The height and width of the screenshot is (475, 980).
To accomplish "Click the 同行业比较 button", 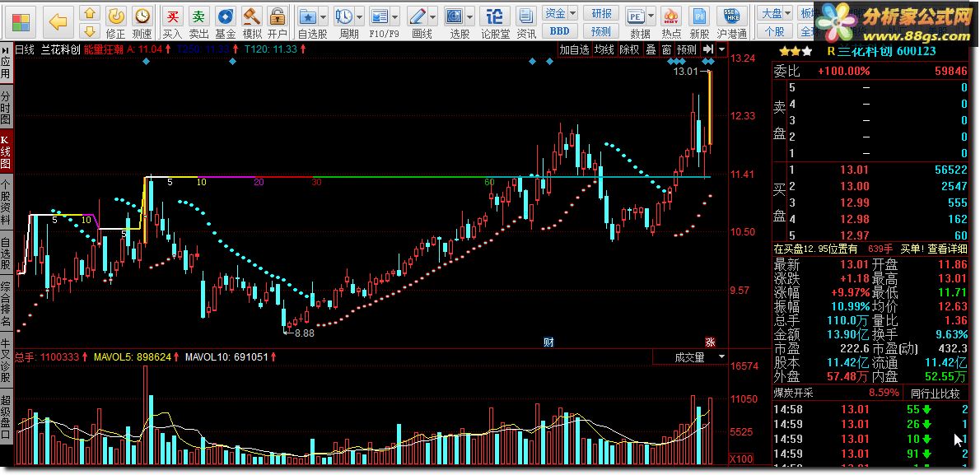I will [x=935, y=394].
